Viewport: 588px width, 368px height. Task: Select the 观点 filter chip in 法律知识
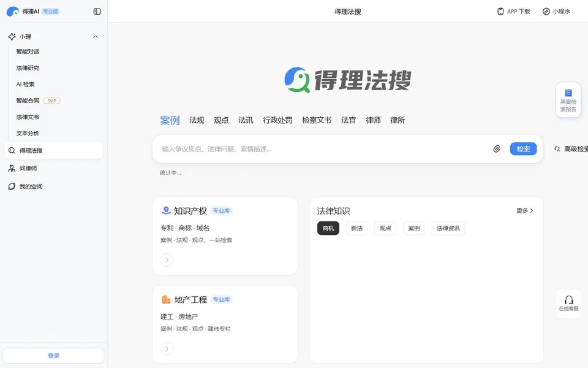pyautogui.click(x=385, y=228)
